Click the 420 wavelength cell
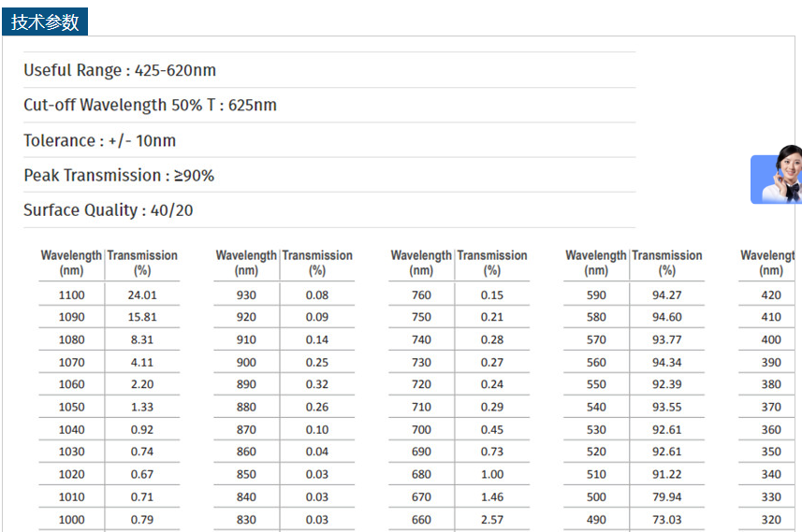The width and height of the screenshot is (802, 532). tap(771, 295)
